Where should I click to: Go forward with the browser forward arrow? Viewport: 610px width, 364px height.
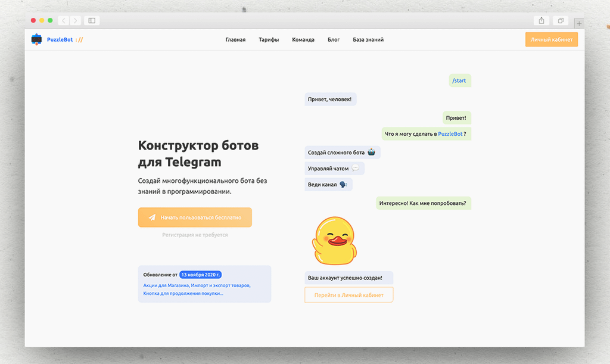tap(76, 21)
